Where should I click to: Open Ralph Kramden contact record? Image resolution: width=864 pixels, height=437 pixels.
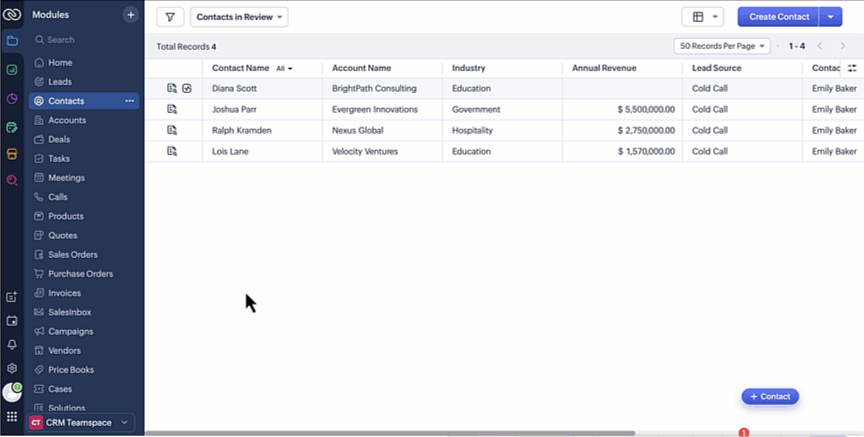[241, 130]
